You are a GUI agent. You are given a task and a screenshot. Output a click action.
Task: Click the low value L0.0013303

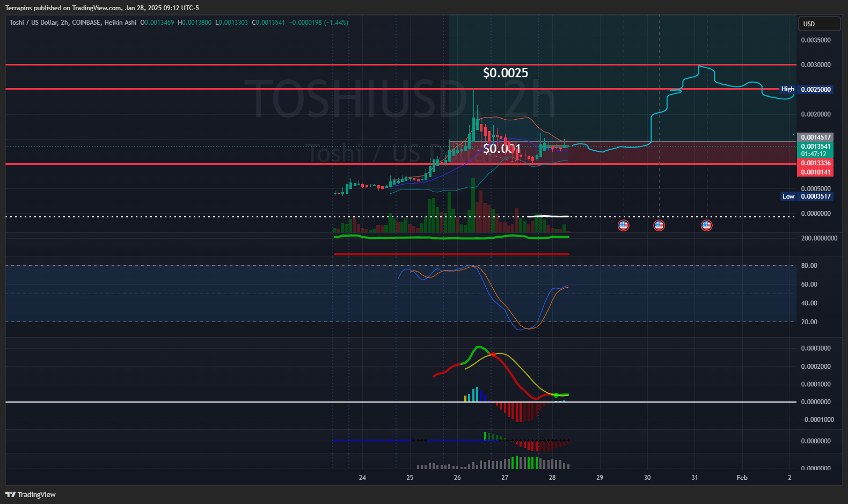(x=232, y=23)
